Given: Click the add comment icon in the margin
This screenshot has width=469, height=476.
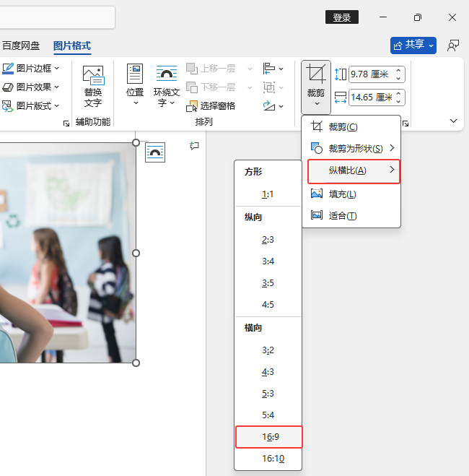Looking at the screenshot, I should click(x=194, y=146).
